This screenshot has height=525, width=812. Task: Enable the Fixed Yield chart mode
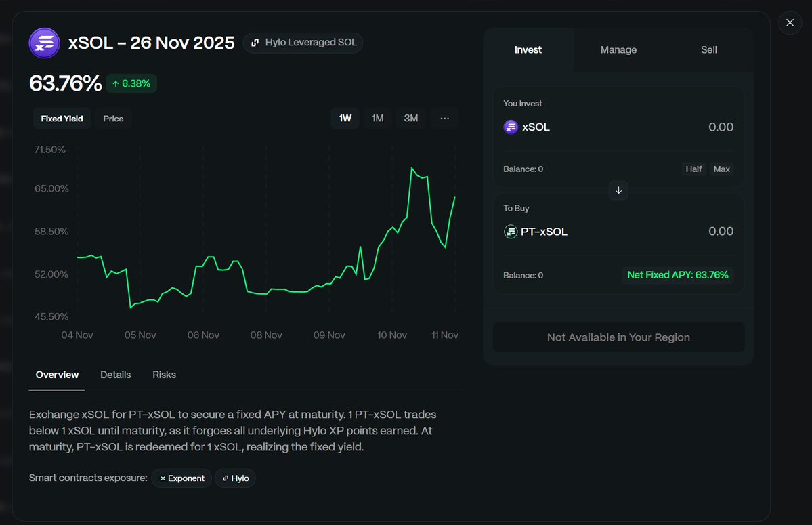62,118
